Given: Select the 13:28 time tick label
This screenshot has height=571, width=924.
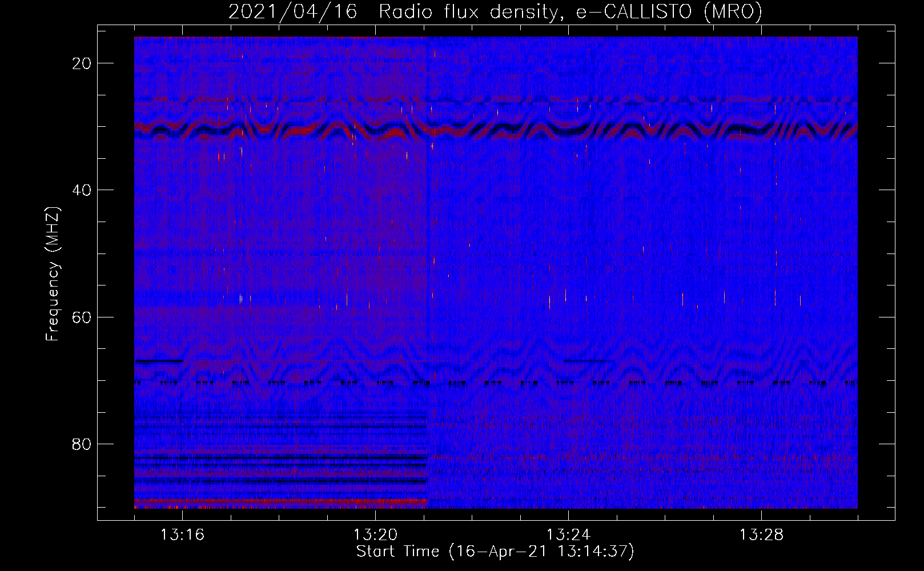Looking at the screenshot, I should tap(761, 535).
